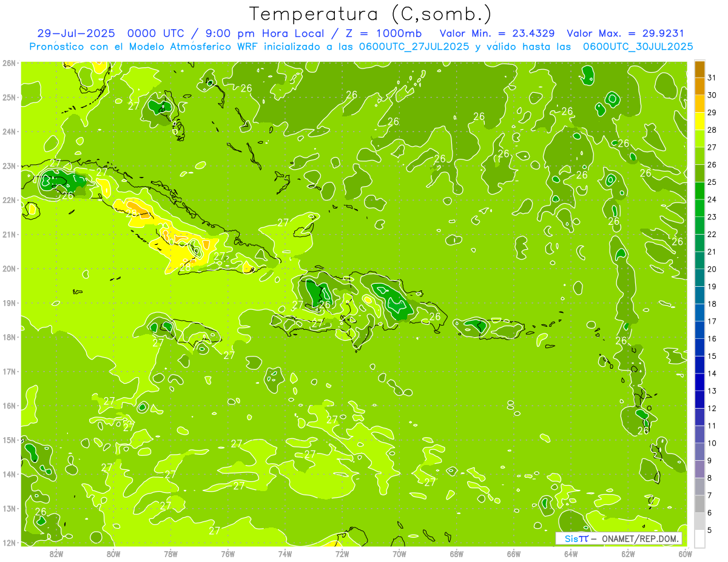Click the '12N' latitude axis label
Screen dimensions: 728x562
click(x=9, y=543)
